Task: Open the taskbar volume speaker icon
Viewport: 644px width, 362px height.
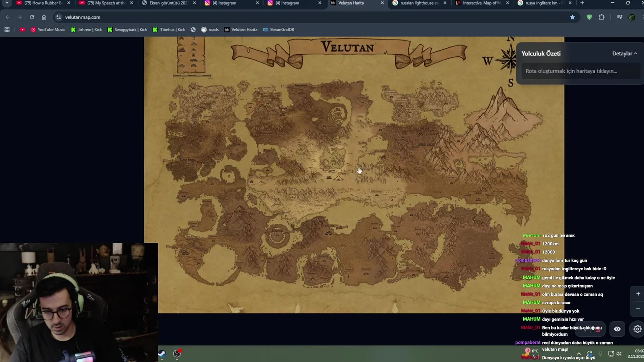Action: [619, 354]
